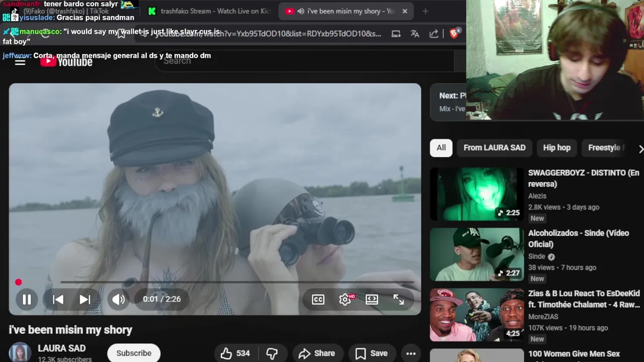The image size is (644, 362).
Task: Select the i've been misin my shory tab
Action: (x=347, y=11)
